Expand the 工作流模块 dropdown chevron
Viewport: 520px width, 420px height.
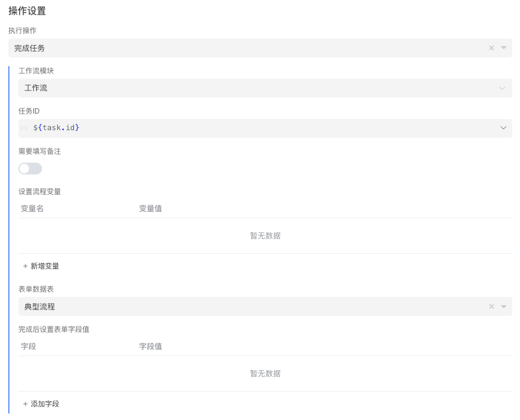tap(502, 88)
